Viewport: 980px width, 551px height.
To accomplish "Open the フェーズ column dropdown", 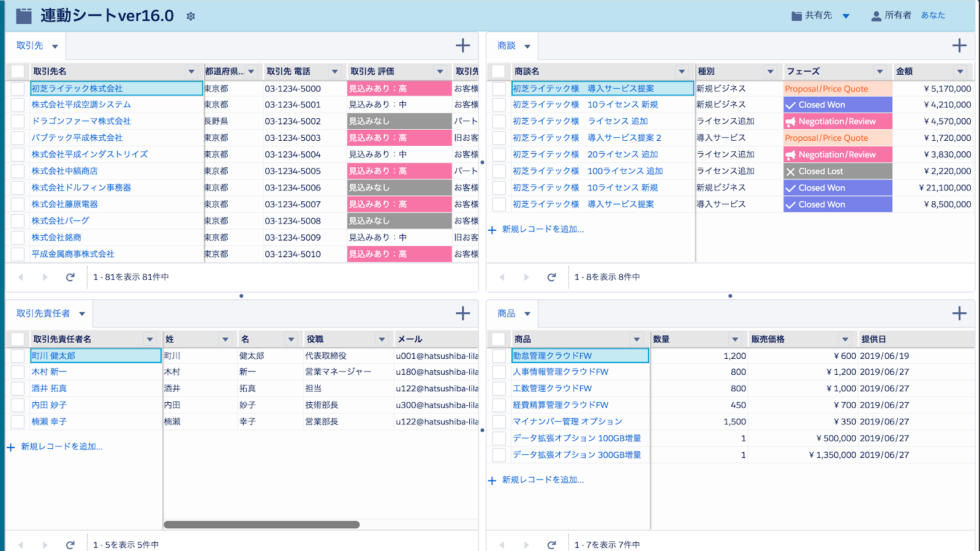I will (880, 70).
